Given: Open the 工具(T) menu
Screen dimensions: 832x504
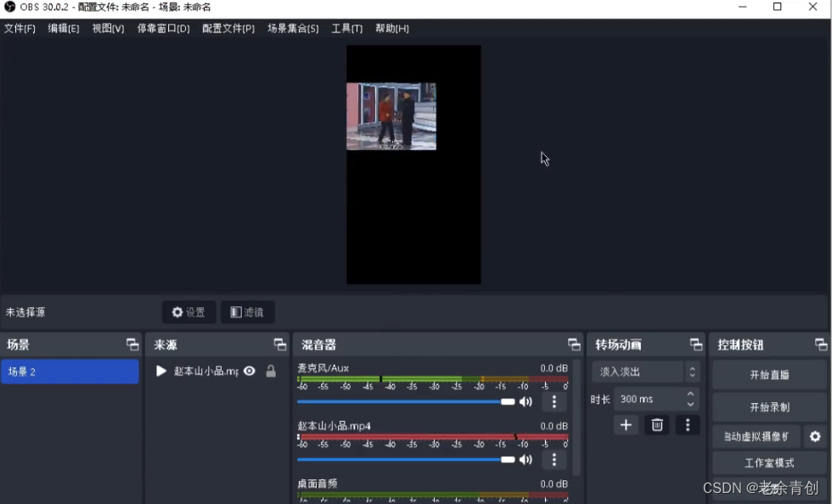Looking at the screenshot, I should (x=347, y=29).
